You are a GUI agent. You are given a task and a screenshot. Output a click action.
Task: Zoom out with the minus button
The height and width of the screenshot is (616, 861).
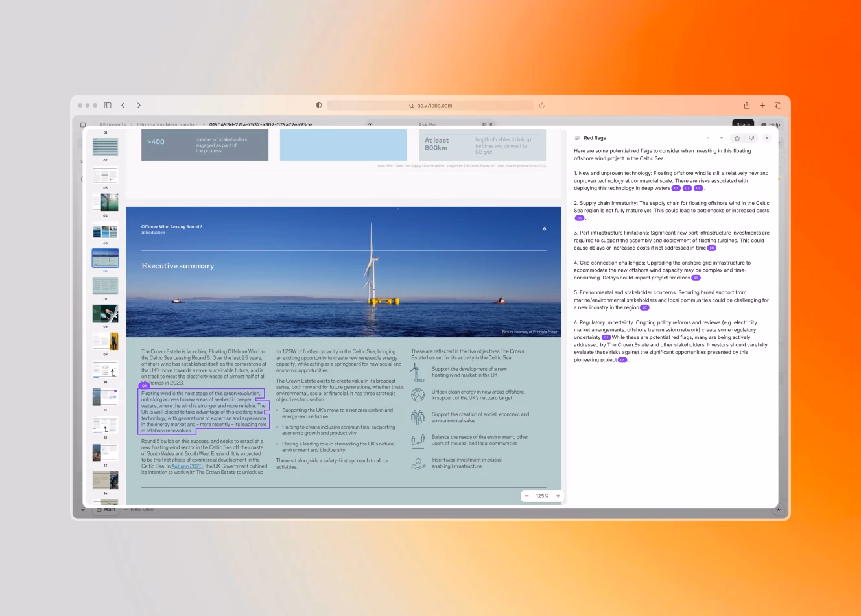pos(527,496)
